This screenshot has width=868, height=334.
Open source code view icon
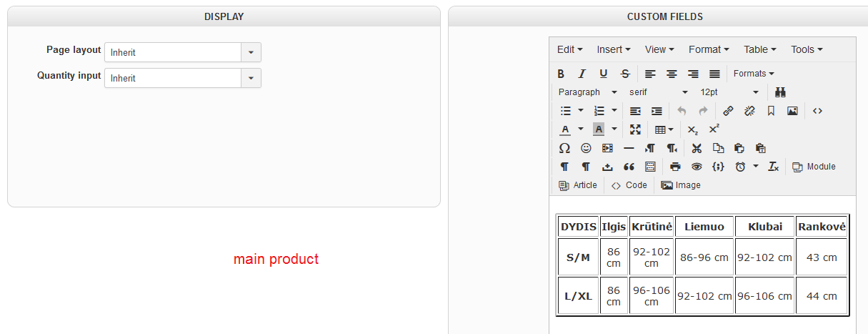[817, 111]
